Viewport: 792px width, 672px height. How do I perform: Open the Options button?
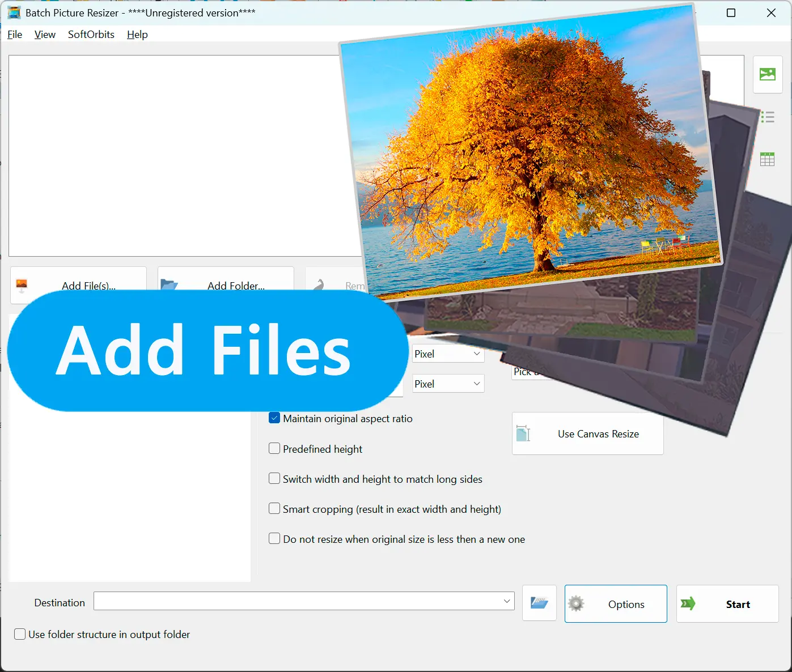click(x=615, y=604)
